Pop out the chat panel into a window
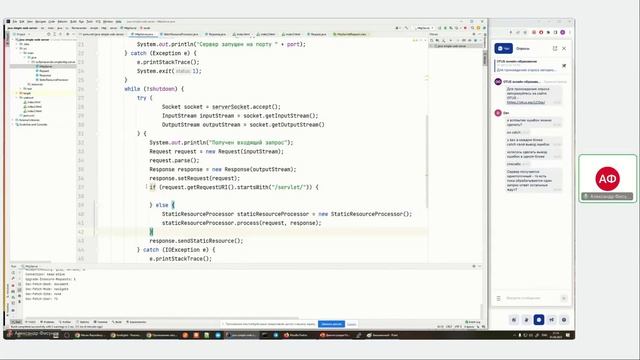 tap(555, 49)
